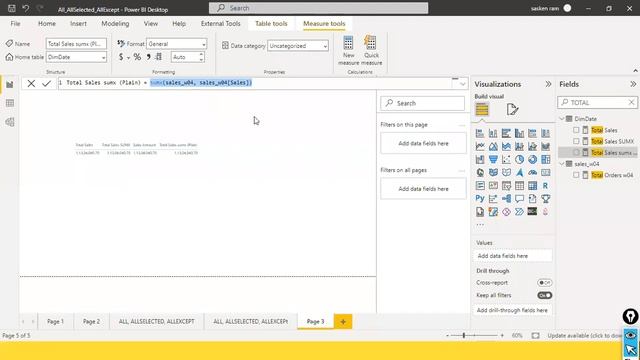
Task: Select Map globe visual
Action: pos(480,172)
